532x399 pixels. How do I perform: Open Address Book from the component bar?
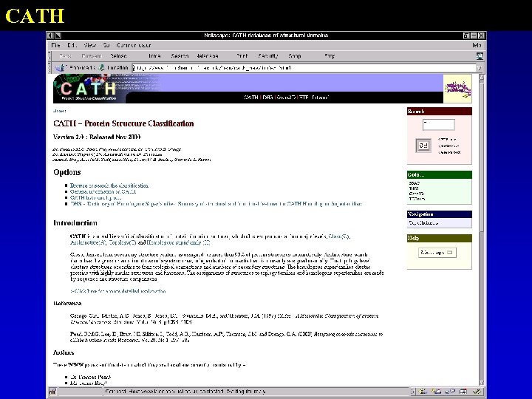(x=463, y=392)
